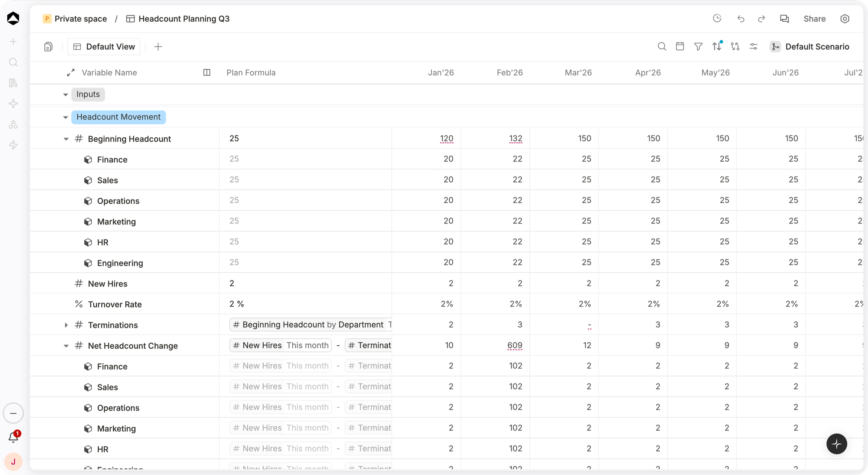This screenshot has width=868, height=475.
Task: Open the notifications bell
Action: pos(14,437)
